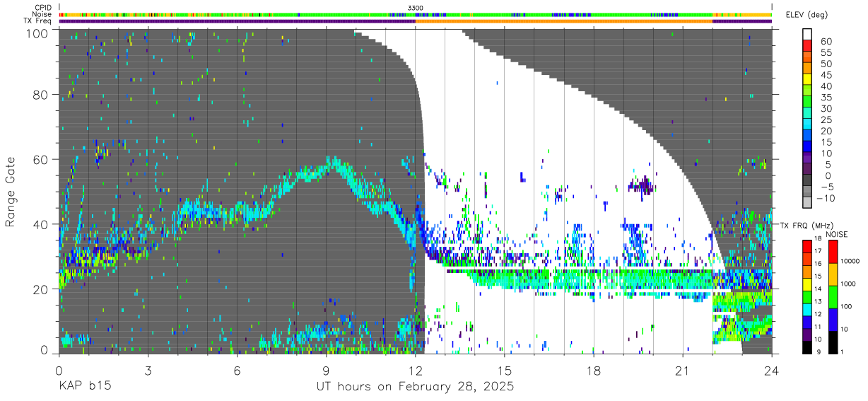Click the x-axis tick label '24'
Screen dimensions: 868x401
point(772,371)
